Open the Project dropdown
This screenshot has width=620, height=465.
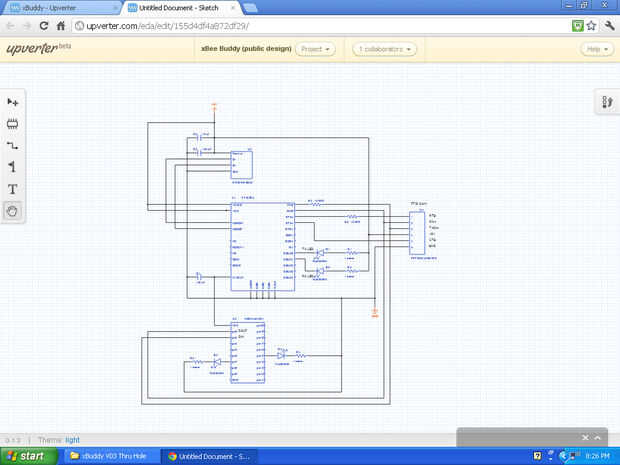tap(315, 49)
